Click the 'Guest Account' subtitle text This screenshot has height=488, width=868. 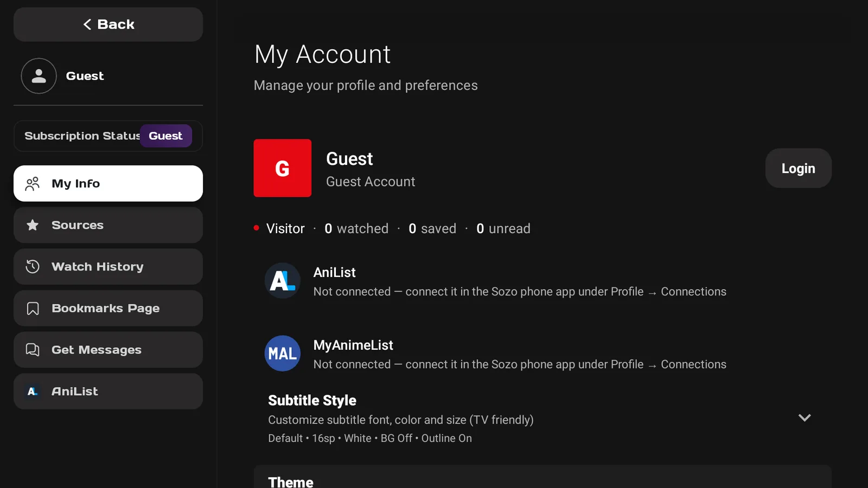coord(371,182)
